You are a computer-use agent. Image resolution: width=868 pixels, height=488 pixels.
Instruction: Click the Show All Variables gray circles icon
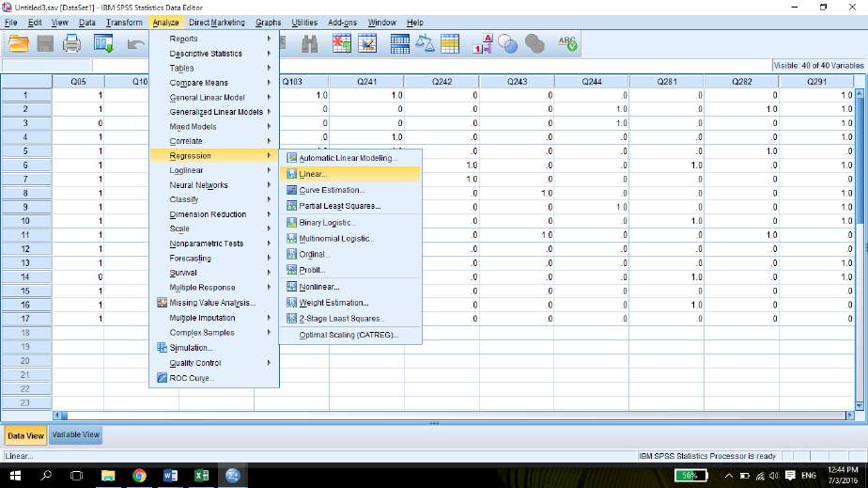coord(535,43)
